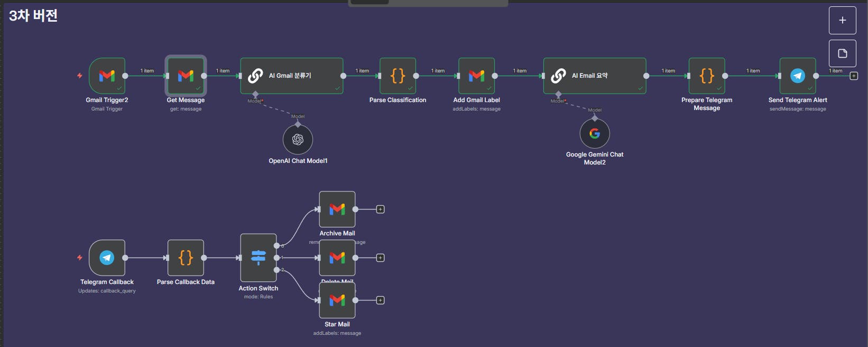Add a node after Star Mail

click(x=380, y=300)
